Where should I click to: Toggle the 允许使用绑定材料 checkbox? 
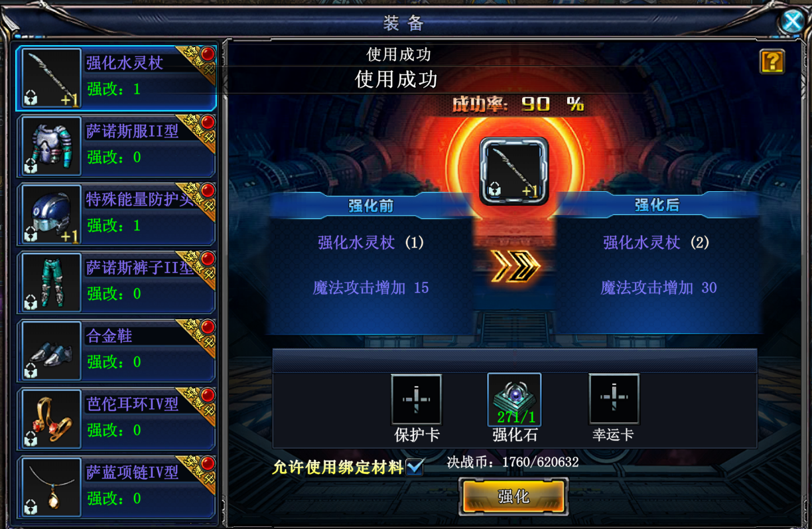(x=415, y=467)
